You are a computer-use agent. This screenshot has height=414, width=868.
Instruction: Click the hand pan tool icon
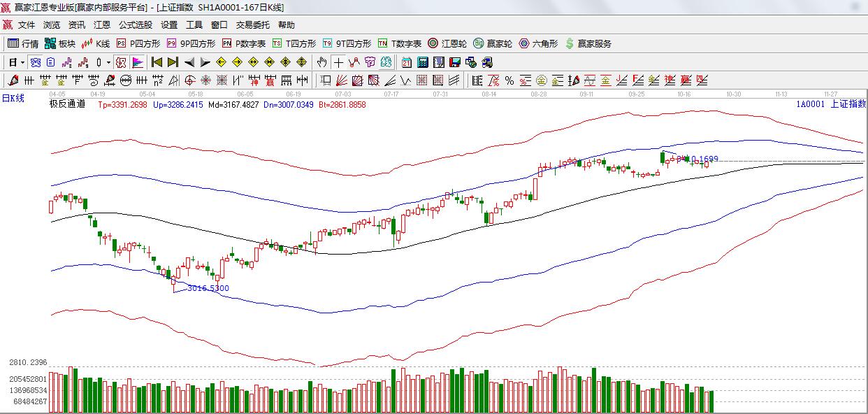[321, 62]
